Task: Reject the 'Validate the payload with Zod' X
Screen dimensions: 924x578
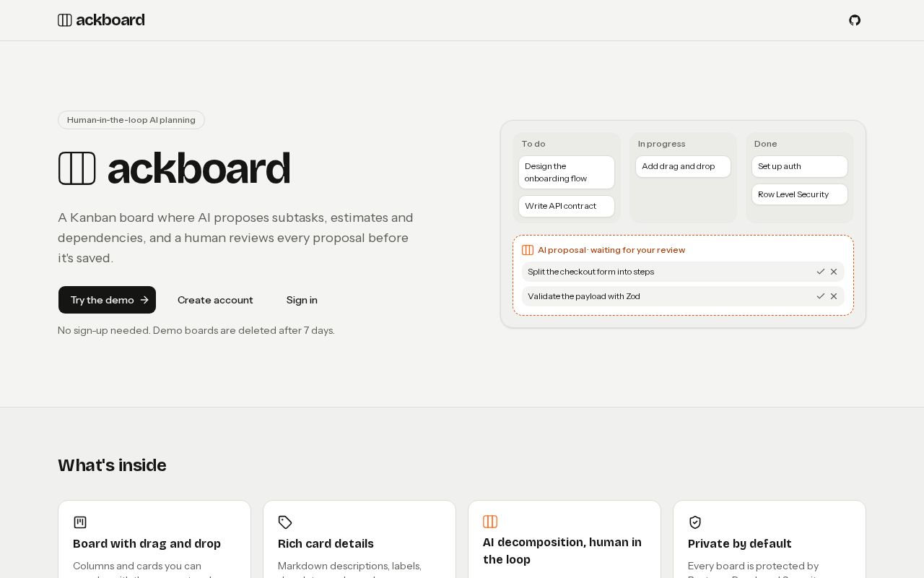Action: click(834, 296)
